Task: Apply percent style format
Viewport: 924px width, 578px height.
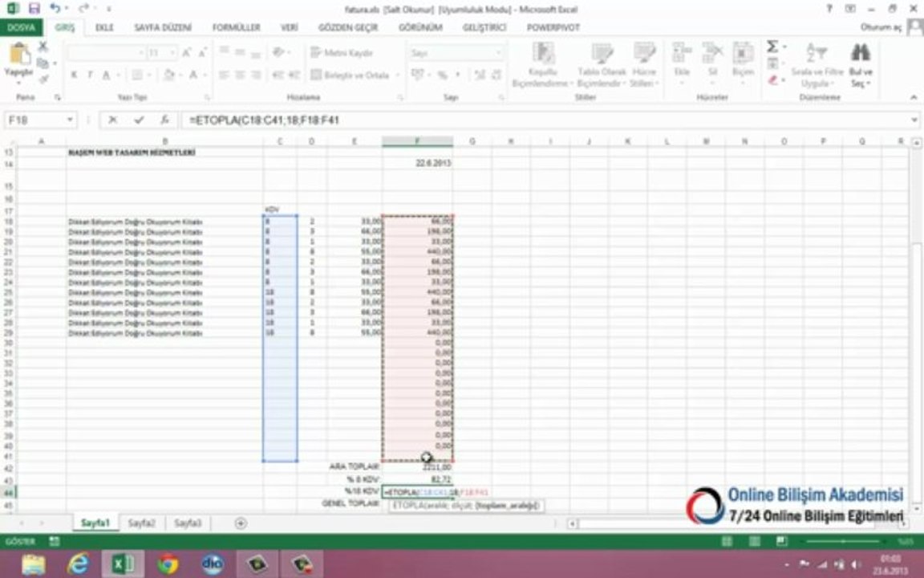Action: tap(442, 75)
